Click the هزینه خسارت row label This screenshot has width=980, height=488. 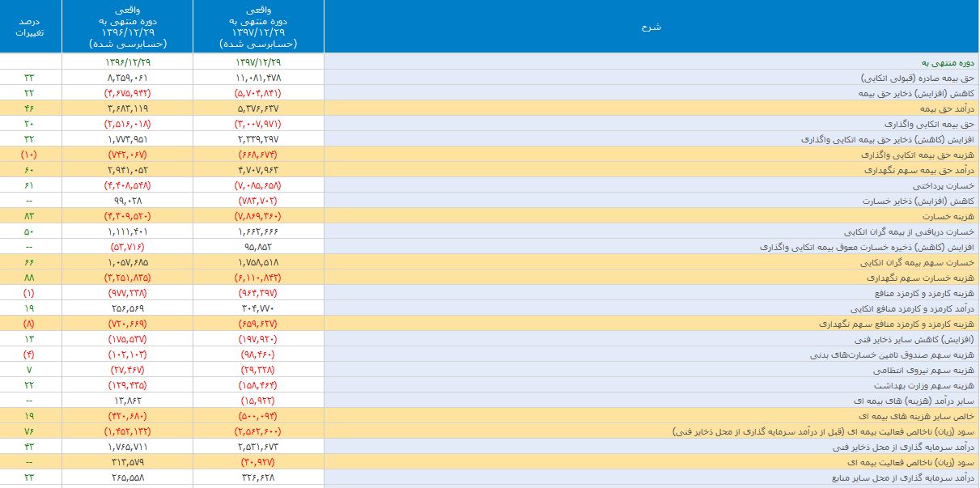click(949, 217)
